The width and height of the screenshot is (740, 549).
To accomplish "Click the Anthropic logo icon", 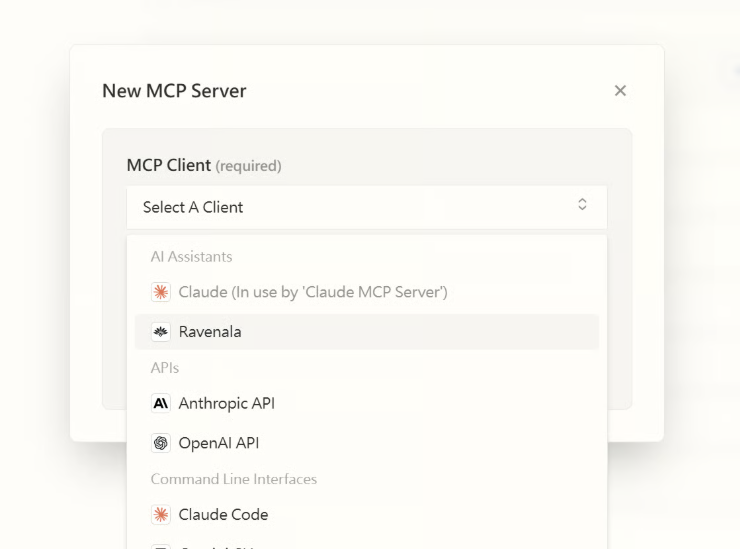I will tap(160, 404).
